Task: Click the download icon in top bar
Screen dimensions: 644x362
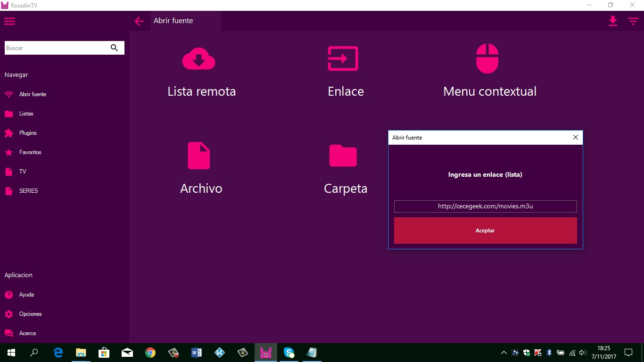Action: click(x=613, y=21)
